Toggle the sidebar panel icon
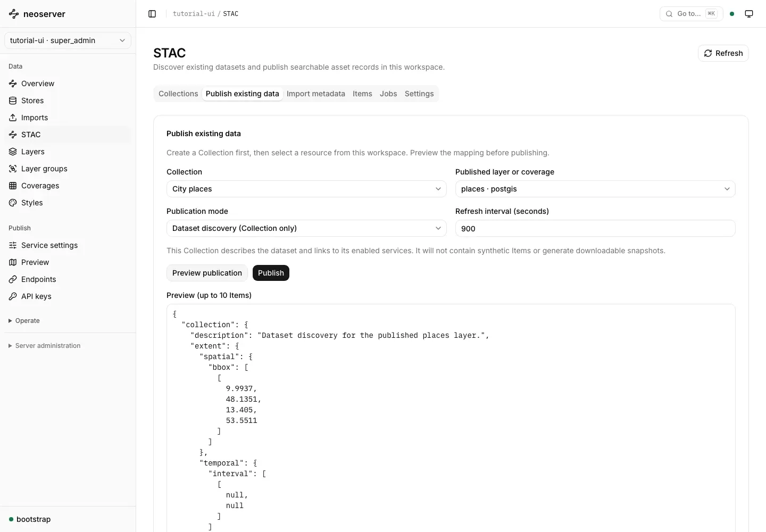This screenshot has width=766, height=532. [152, 14]
